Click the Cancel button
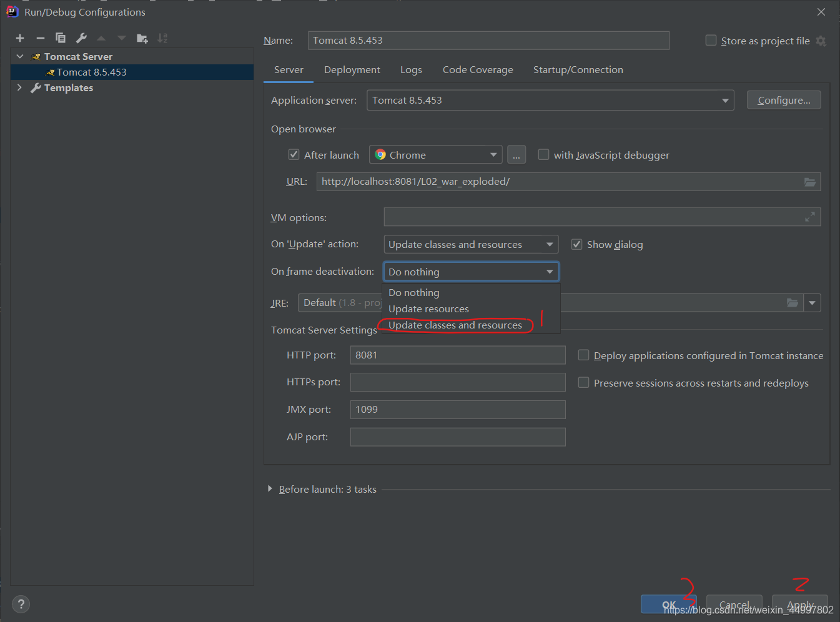Image resolution: width=840 pixels, height=622 pixels. tap(734, 605)
